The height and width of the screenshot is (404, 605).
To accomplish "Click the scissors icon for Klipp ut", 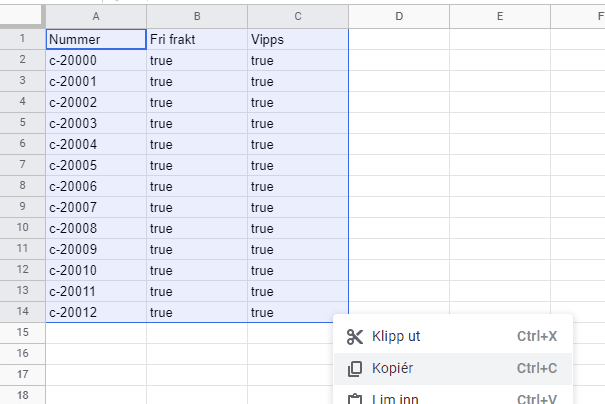I will (x=355, y=337).
